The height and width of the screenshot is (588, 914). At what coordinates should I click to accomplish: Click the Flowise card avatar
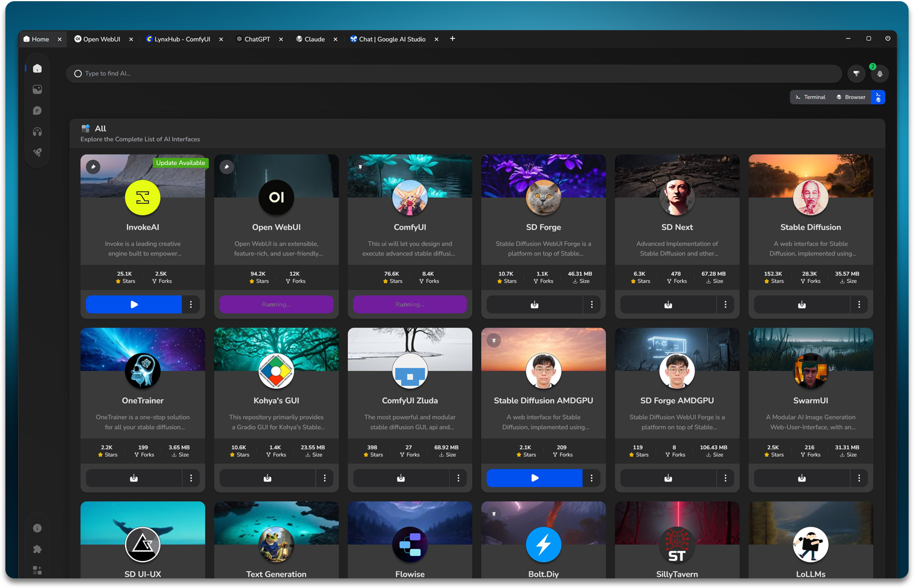pyautogui.click(x=410, y=545)
